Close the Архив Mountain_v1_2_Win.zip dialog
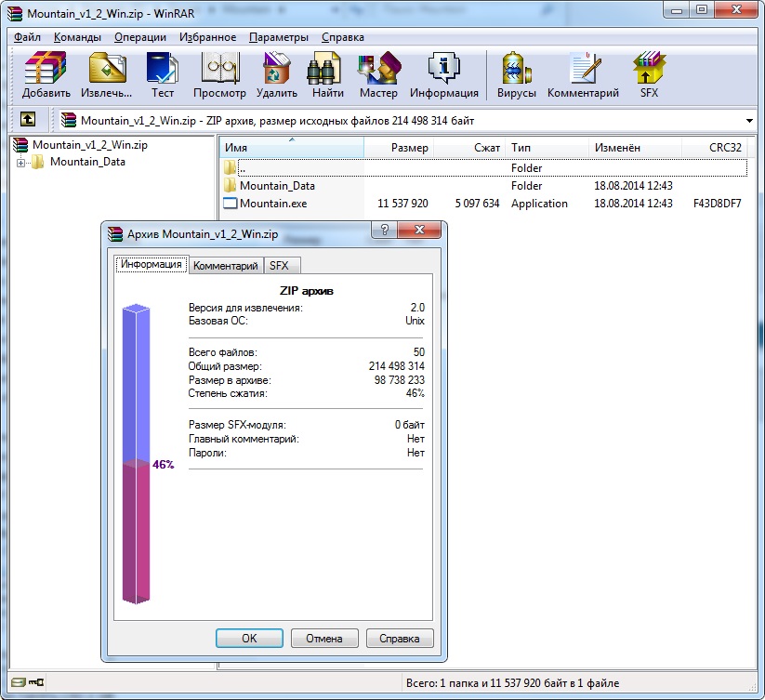This screenshot has height=700, width=765. tap(419, 230)
